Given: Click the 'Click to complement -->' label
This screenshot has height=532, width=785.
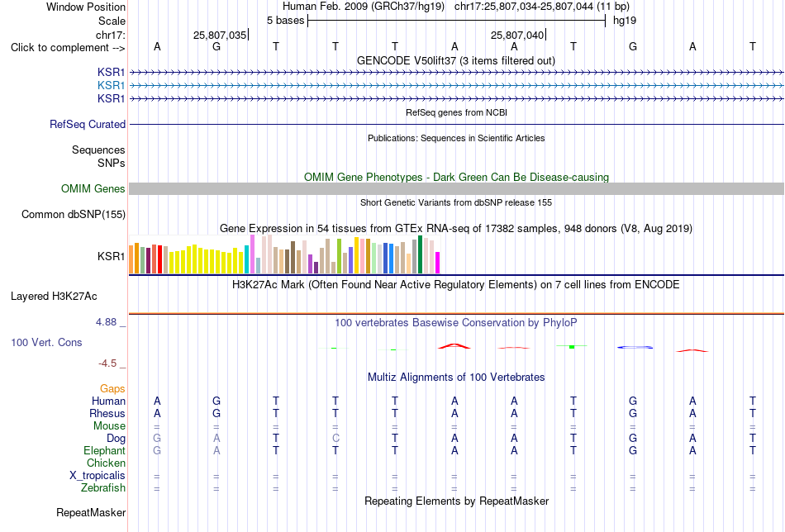Looking at the screenshot, I should point(68,48).
